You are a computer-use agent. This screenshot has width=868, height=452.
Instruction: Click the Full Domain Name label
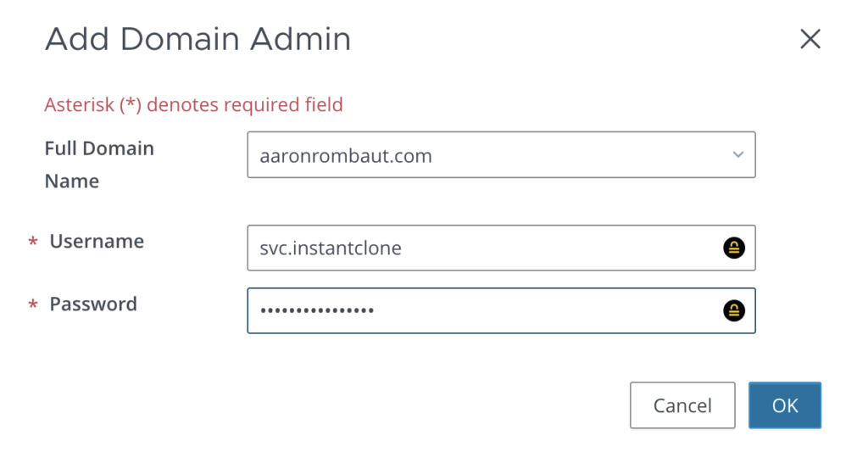99,165
